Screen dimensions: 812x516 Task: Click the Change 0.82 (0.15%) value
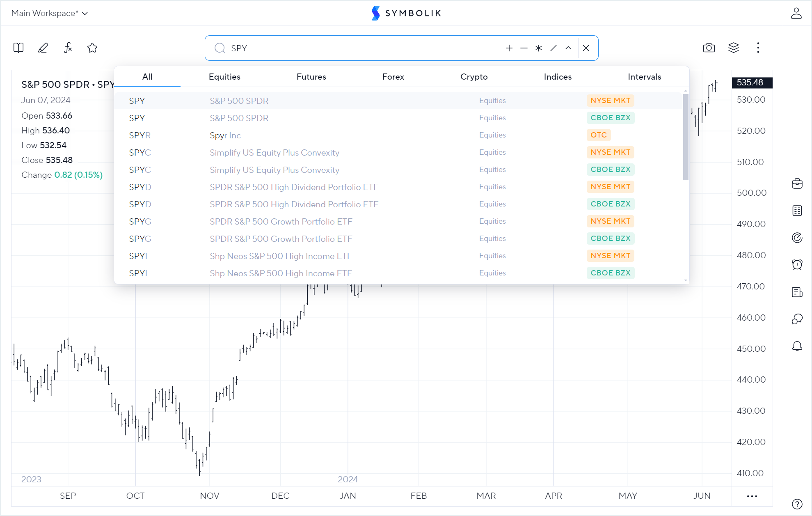pos(78,175)
